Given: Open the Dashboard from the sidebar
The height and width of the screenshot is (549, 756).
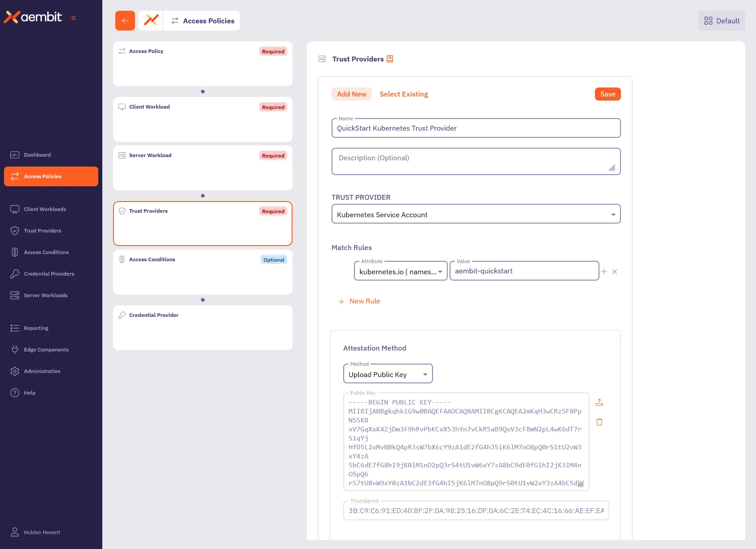Looking at the screenshot, I should 37,154.
